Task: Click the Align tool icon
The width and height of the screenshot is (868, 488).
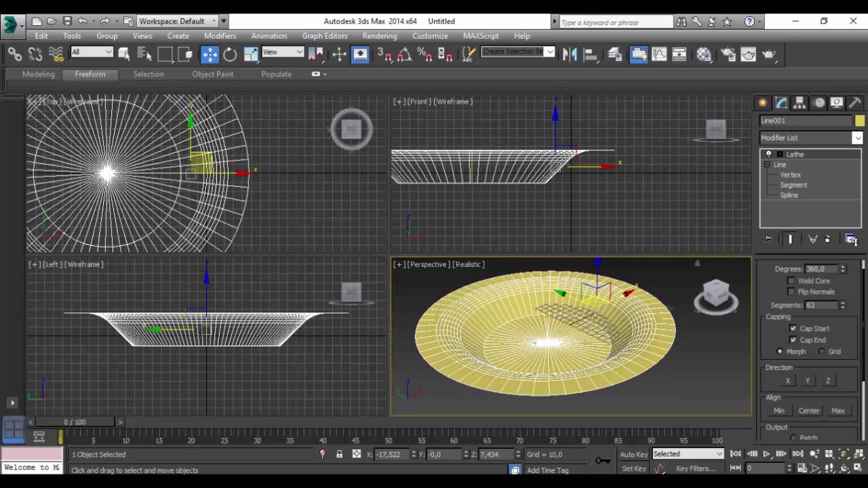Action: click(591, 54)
